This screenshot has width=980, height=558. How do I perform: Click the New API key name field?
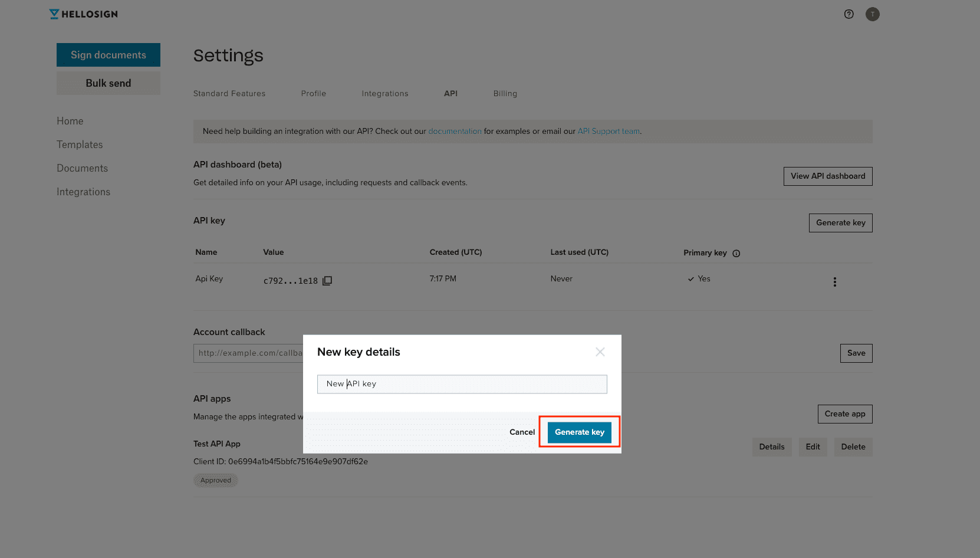462,383
